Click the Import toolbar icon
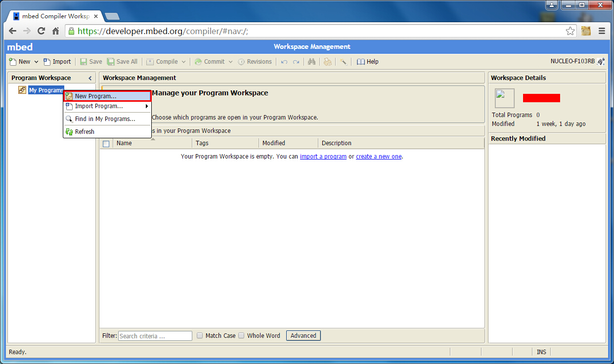 tap(47, 62)
